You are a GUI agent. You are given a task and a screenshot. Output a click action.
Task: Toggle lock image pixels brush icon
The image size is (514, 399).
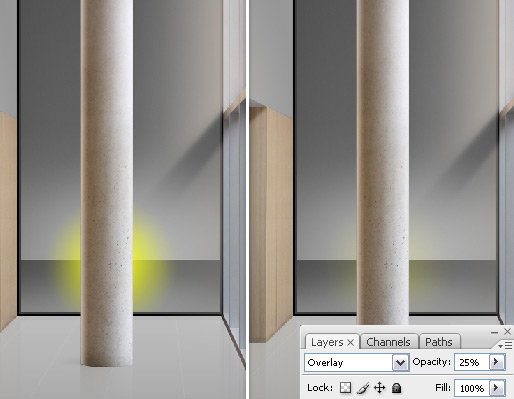[362, 388]
